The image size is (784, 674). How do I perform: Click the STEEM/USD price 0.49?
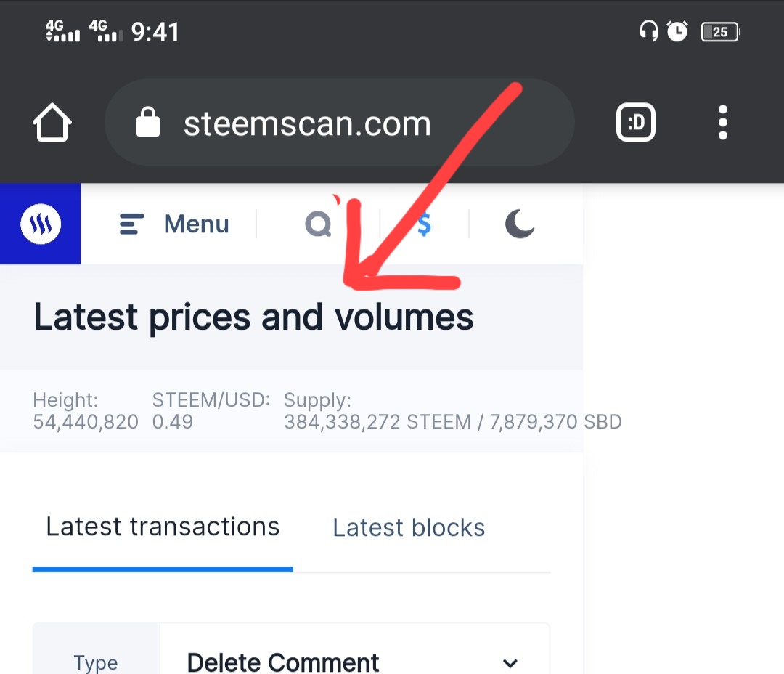(x=173, y=422)
